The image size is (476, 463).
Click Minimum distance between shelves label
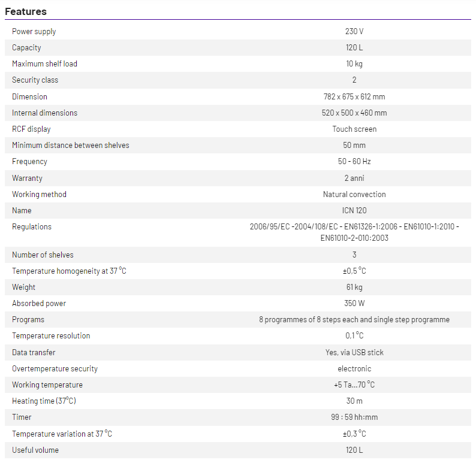click(x=71, y=145)
